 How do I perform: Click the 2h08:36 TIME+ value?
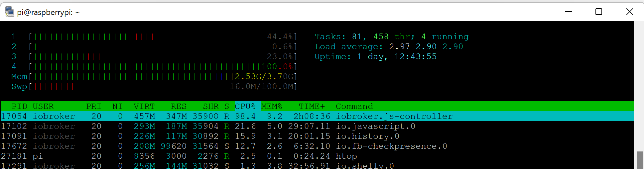point(312,116)
